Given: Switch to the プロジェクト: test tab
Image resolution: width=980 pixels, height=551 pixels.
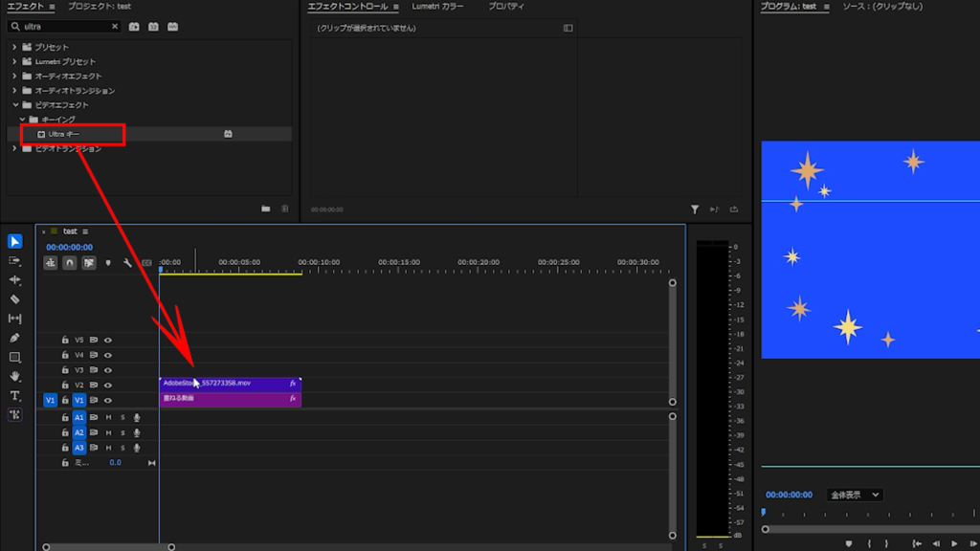Looking at the screenshot, I should pos(100,7).
